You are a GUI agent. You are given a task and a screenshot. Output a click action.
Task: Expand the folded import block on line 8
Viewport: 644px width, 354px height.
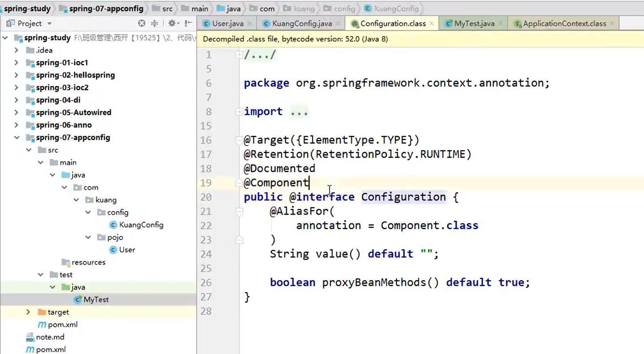239,111
